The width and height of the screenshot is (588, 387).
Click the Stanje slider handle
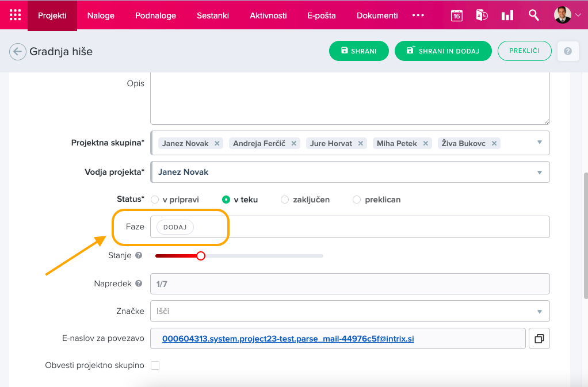point(201,256)
